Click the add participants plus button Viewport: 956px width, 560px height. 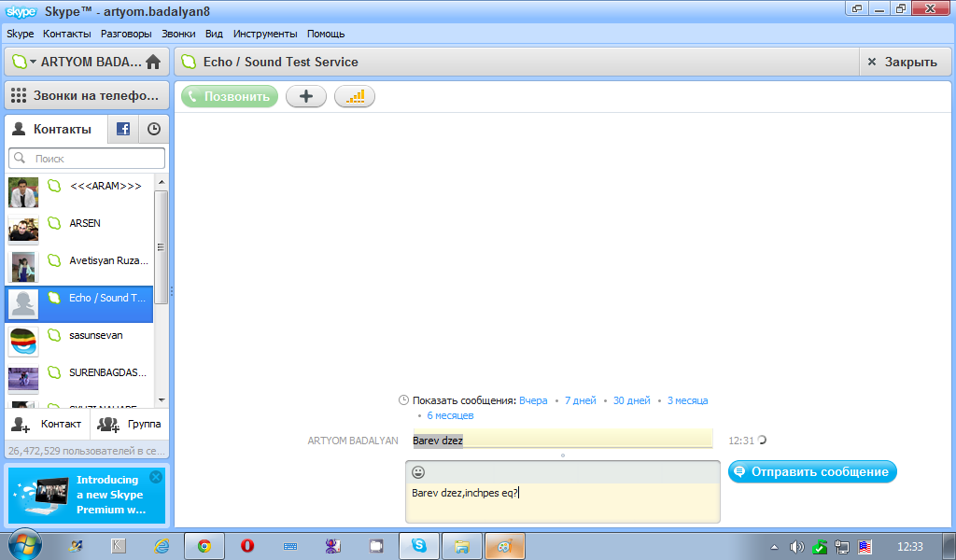(306, 96)
